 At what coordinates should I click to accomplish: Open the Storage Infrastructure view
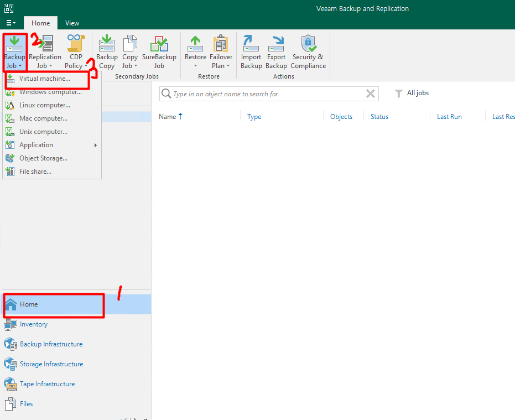pyautogui.click(x=76, y=364)
